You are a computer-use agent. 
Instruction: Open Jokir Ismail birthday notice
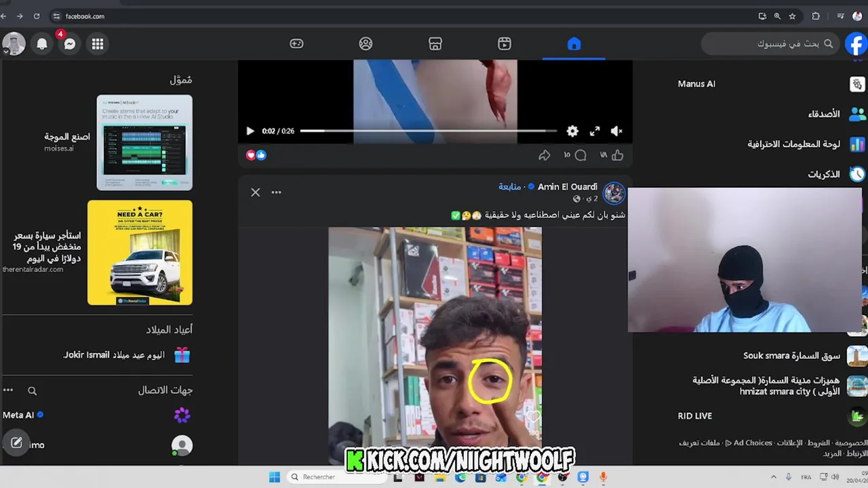tap(127, 354)
